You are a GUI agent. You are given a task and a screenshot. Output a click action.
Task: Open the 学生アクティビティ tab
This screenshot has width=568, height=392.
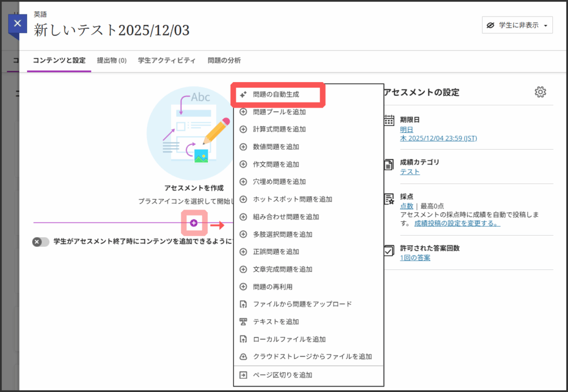point(166,60)
